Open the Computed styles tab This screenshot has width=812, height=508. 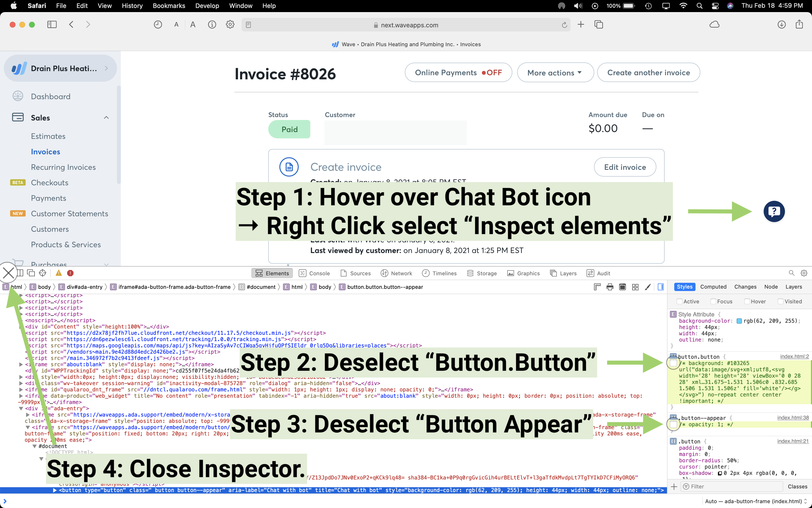coord(713,287)
